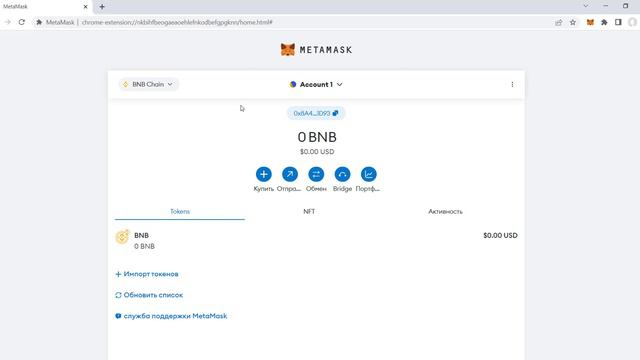Screen dimensions: 640x360
Task: Open the browser profile avatar
Action: click(632, 22)
